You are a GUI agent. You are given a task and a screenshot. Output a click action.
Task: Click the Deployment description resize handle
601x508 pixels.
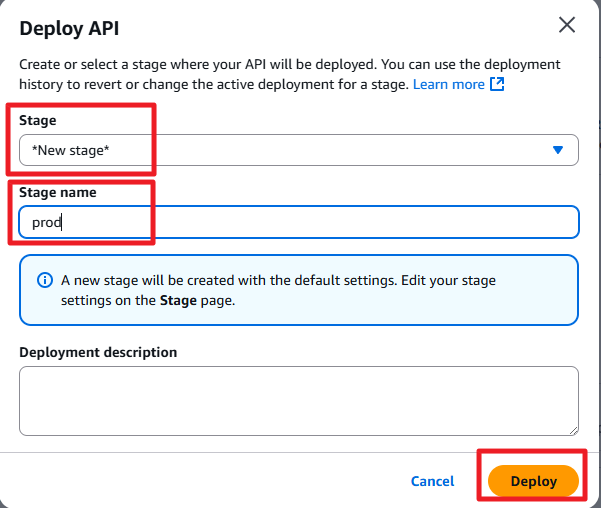pos(573,430)
